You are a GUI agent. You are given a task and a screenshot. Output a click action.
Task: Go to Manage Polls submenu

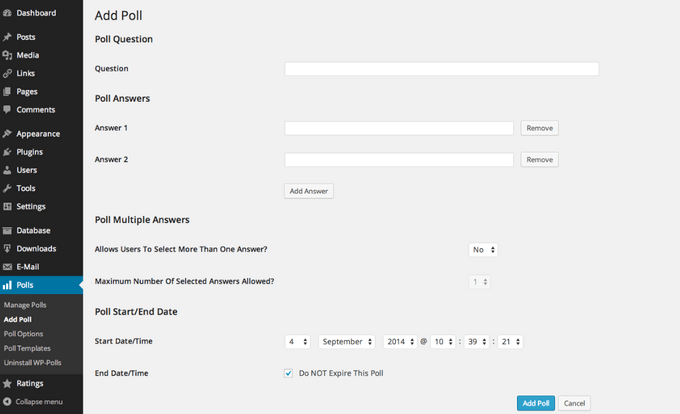tap(25, 305)
